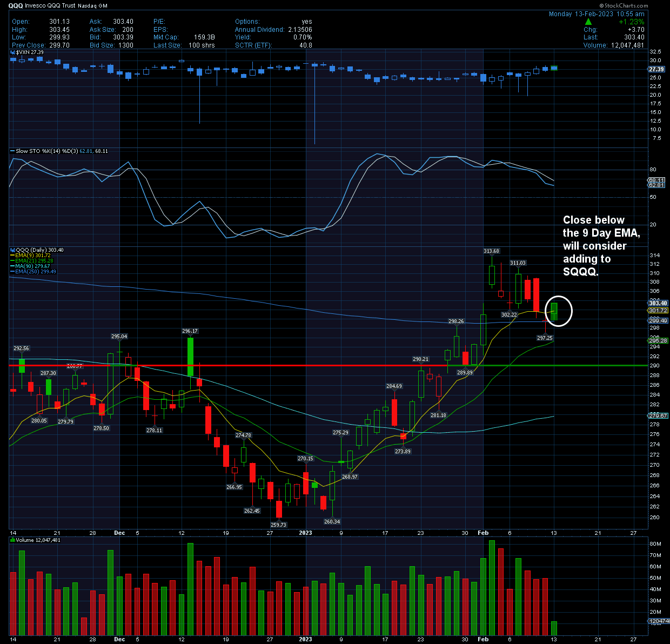670x644 pixels.
Task: Click the +1.23% percent change
Action: [x=632, y=22]
